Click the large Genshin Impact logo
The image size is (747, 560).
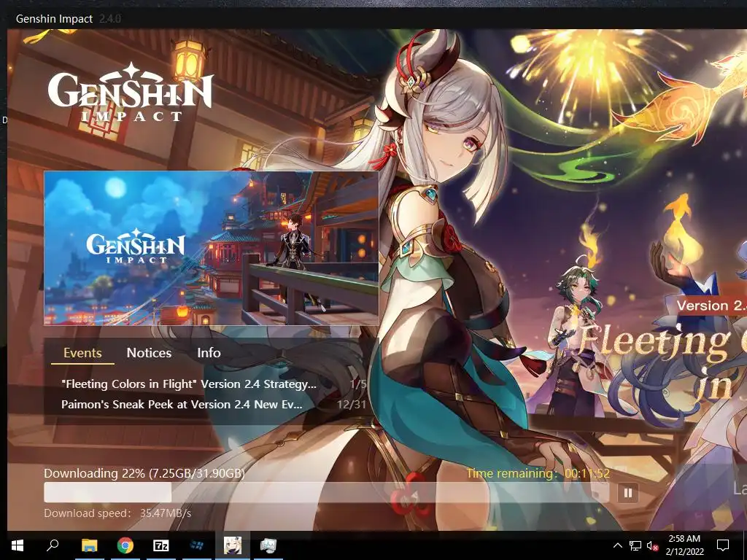pos(130,92)
